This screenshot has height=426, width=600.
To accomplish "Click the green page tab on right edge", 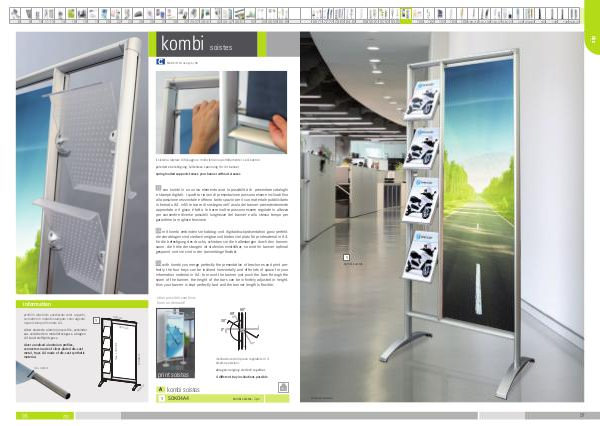I will click(591, 40).
